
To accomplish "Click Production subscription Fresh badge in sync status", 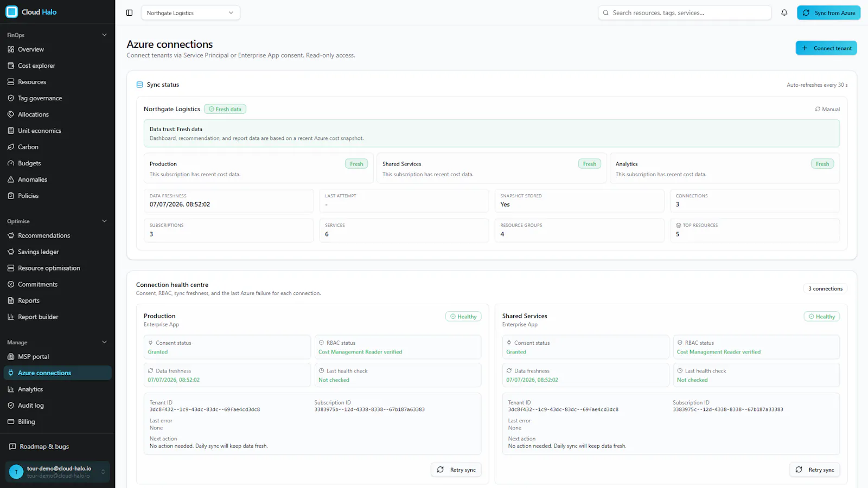I will (x=356, y=164).
